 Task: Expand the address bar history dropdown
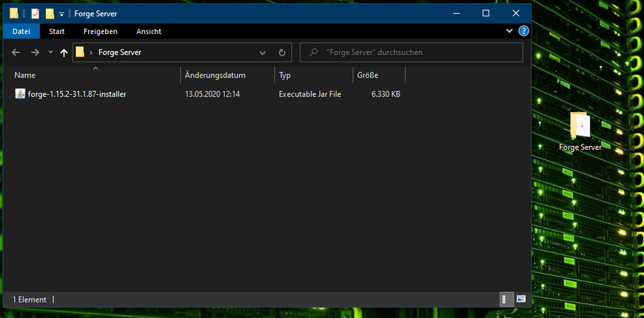tap(263, 53)
